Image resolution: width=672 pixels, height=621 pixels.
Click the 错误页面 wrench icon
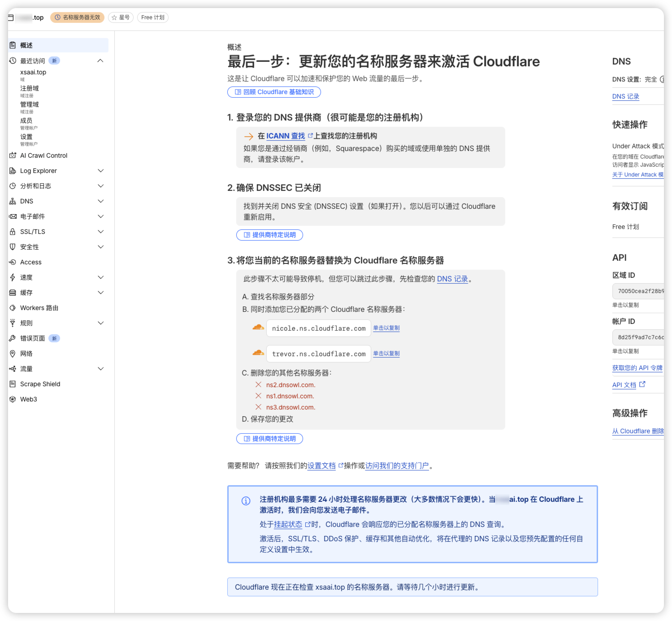point(13,338)
